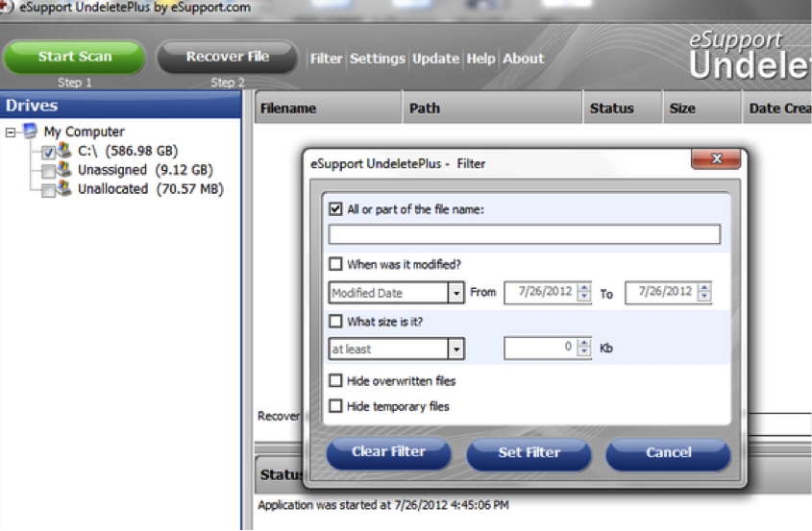Sort by the Date Created column header

point(776,108)
